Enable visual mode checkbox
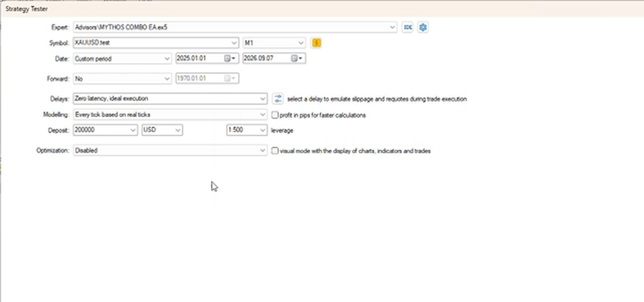 coord(275,150)
